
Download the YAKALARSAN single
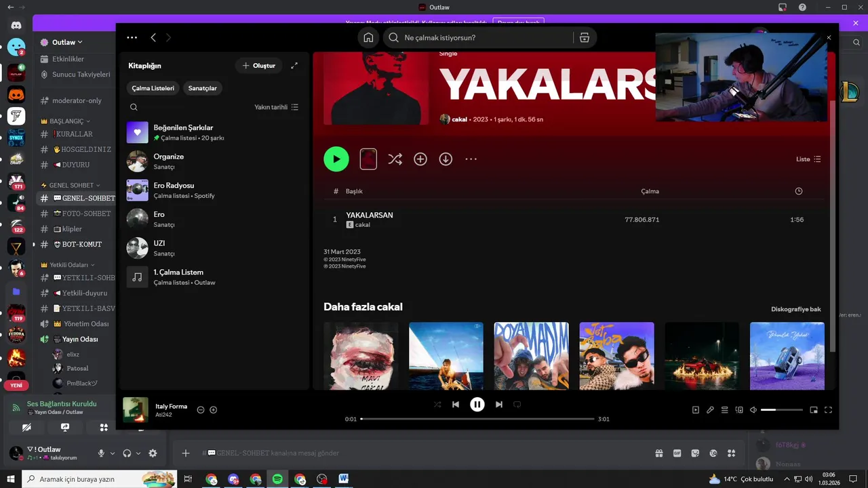[x=446, y=159]
